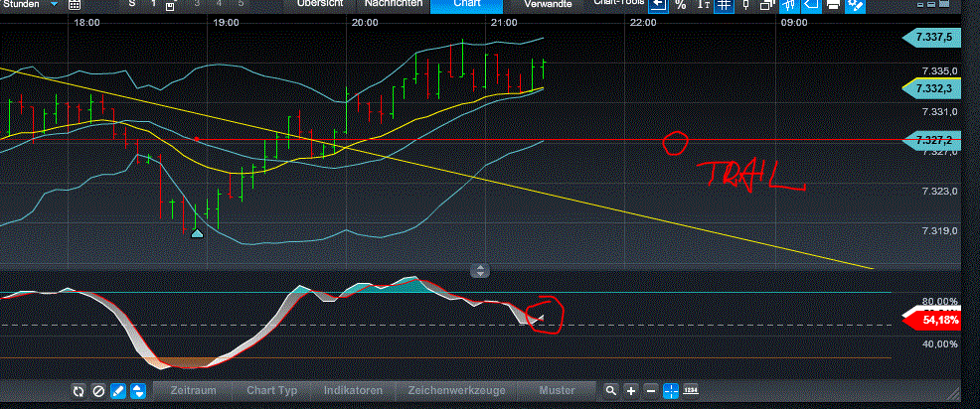This screenshot has height=409, width=980.
Task: Click the refresh chart icon
Action: point(79,391)
